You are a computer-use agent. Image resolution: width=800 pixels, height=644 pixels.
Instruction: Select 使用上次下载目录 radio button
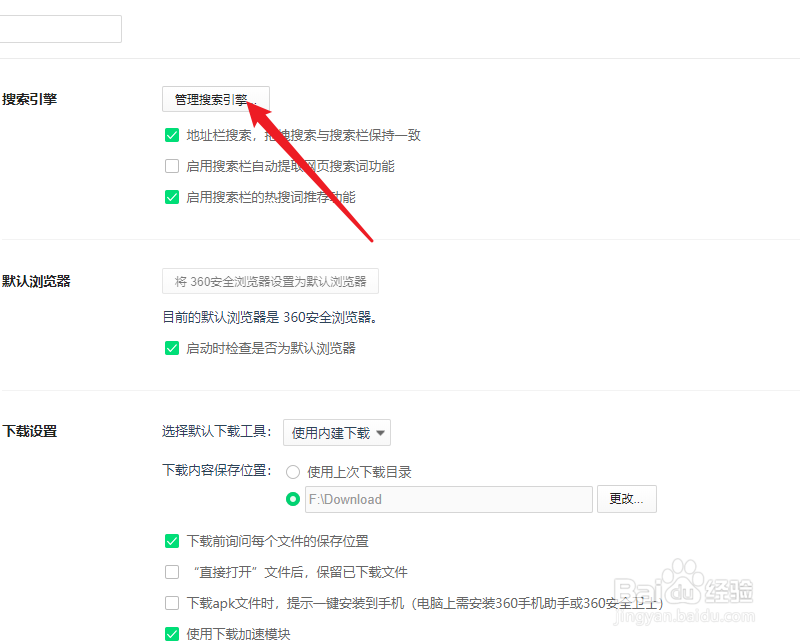coord(293,472)
